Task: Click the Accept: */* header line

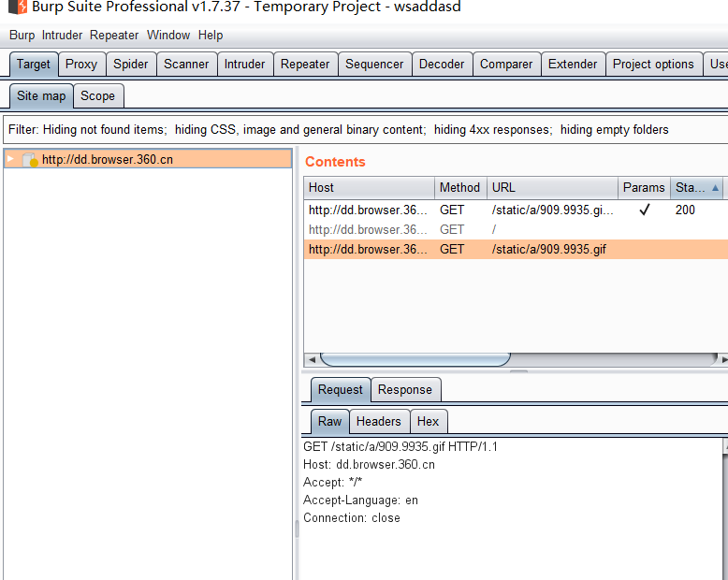Action: (332, 483)
